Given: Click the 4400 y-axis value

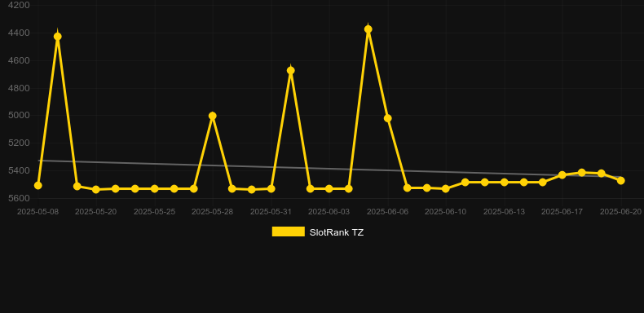Looking at the screenshot, I should pos(19,33).
